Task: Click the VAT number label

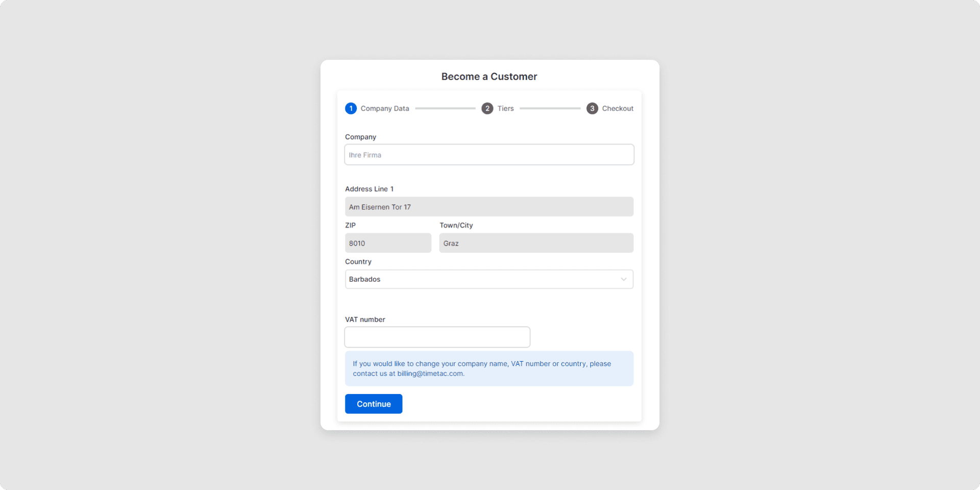Action: (x=365, y=320)
